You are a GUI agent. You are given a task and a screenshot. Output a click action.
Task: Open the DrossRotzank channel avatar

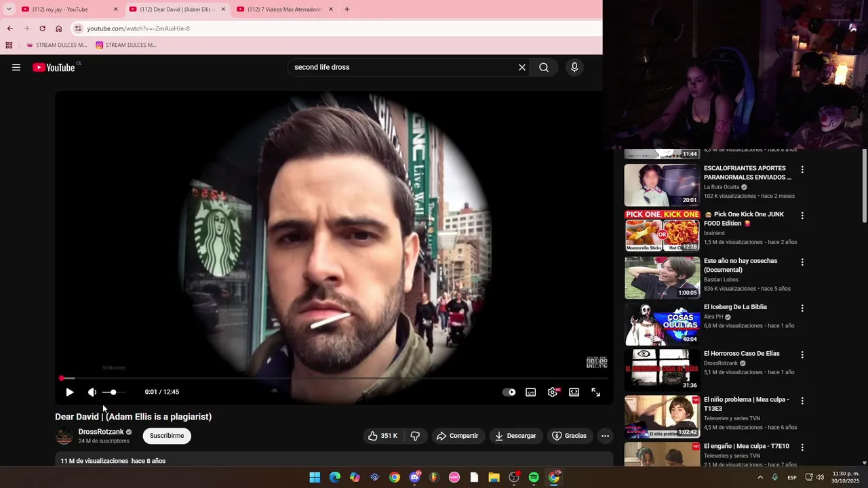pyautogui.click(x=64, y=436)
